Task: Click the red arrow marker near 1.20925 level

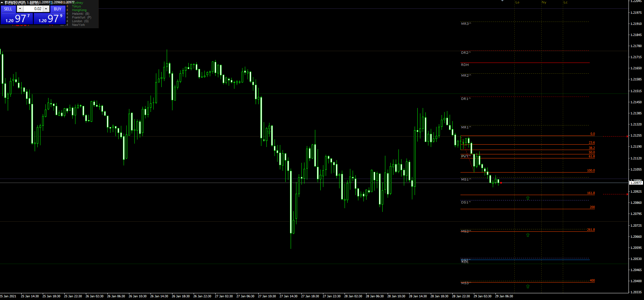Action: click(627, 194)
